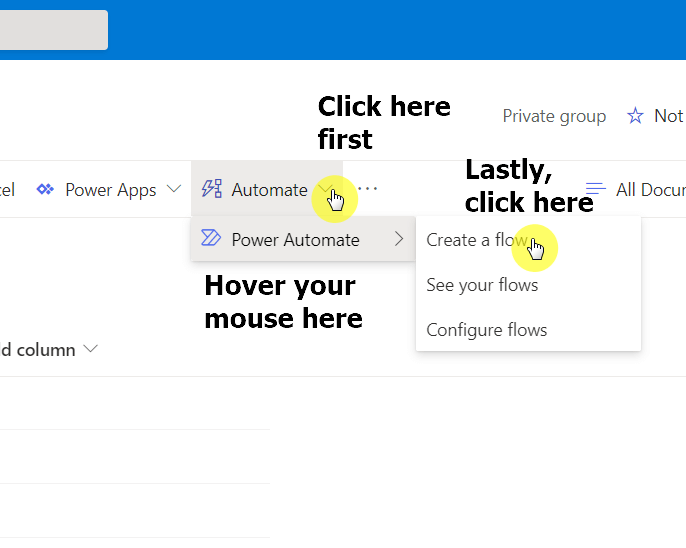Click the Private group text

pos(554,116)
